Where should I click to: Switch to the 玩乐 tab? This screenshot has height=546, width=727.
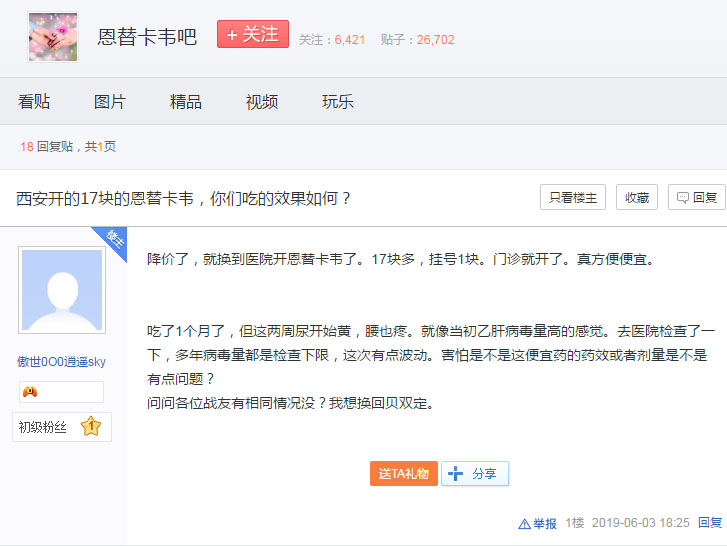click(x=338, y=102)
